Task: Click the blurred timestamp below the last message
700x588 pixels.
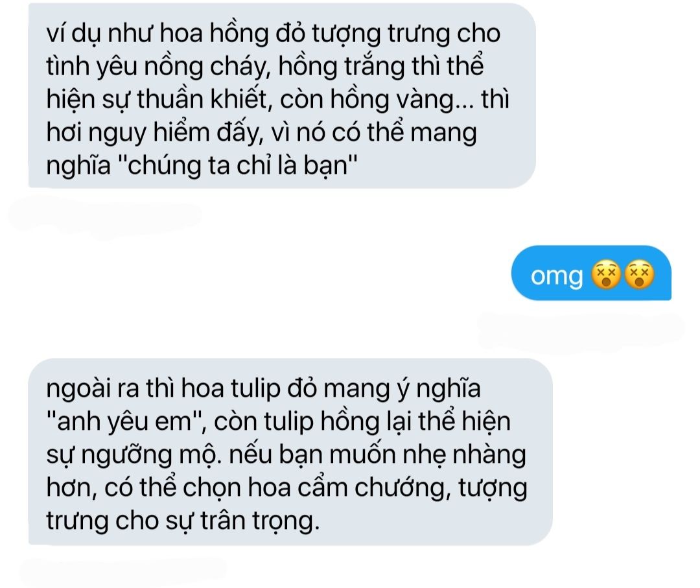Action: [122, 570]
